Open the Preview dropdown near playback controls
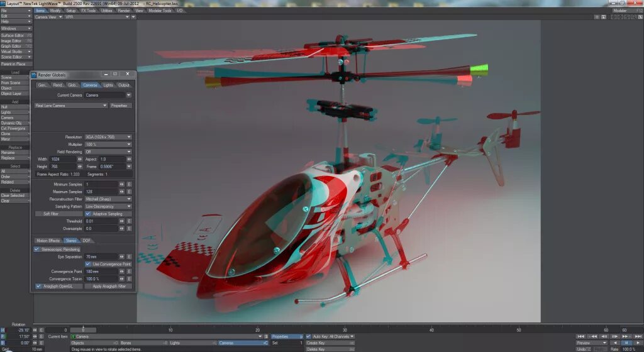644x352 pixels. coord(592,343)
